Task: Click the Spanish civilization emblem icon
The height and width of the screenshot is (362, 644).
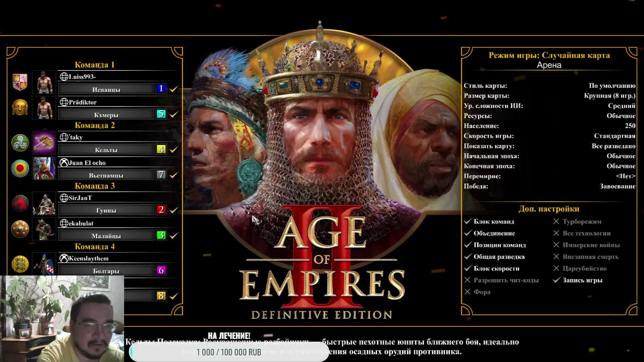Action: pos(20,82)
